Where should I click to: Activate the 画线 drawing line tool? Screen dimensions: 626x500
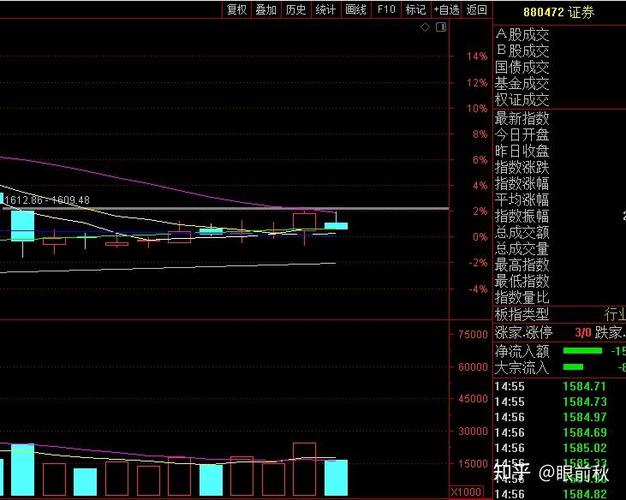[356, 10]
